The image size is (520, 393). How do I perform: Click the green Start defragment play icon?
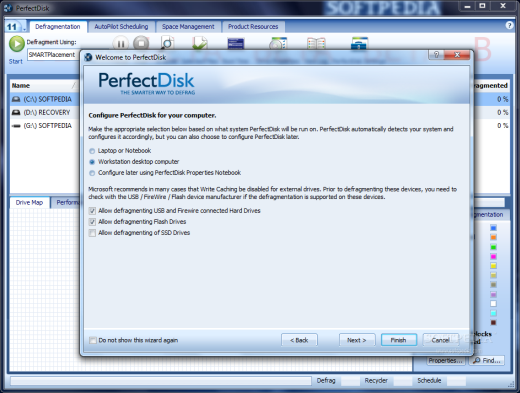tap(16, 44)
